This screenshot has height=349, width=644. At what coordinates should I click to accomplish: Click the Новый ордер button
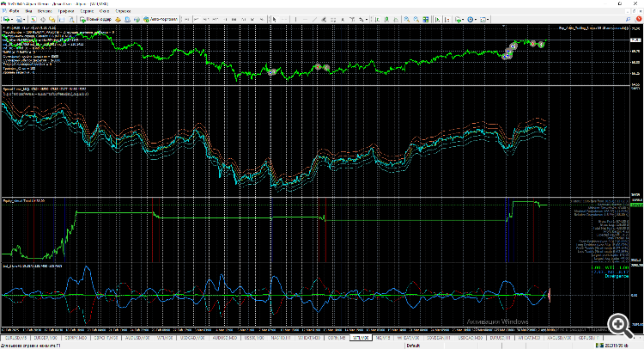(95, 19)
